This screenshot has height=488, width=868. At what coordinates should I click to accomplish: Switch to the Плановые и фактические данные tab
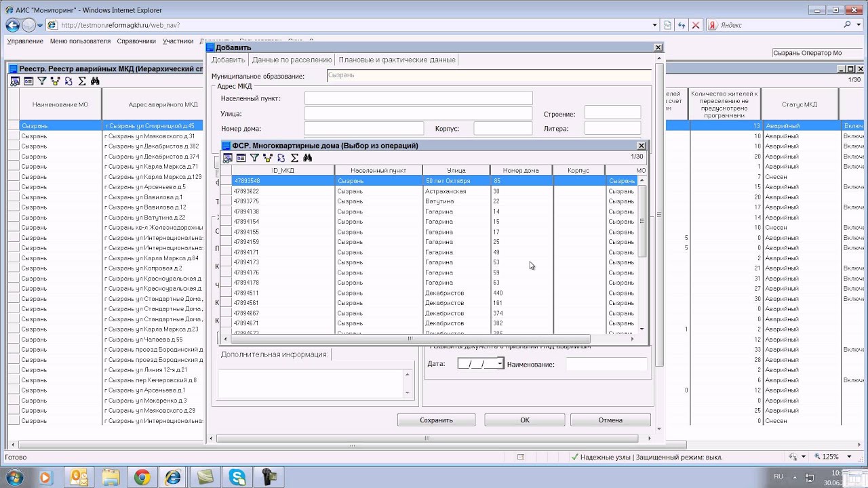pyautogui.click(x=397, y=60)
